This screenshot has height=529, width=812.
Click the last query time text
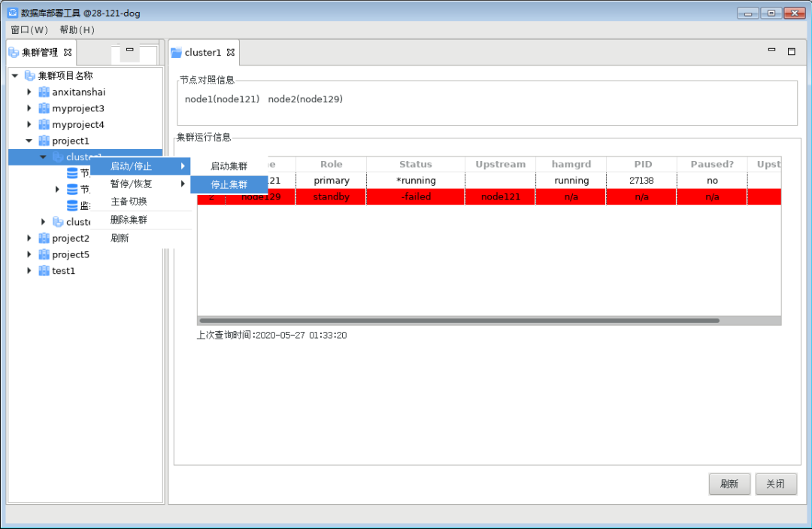[272, 335]
